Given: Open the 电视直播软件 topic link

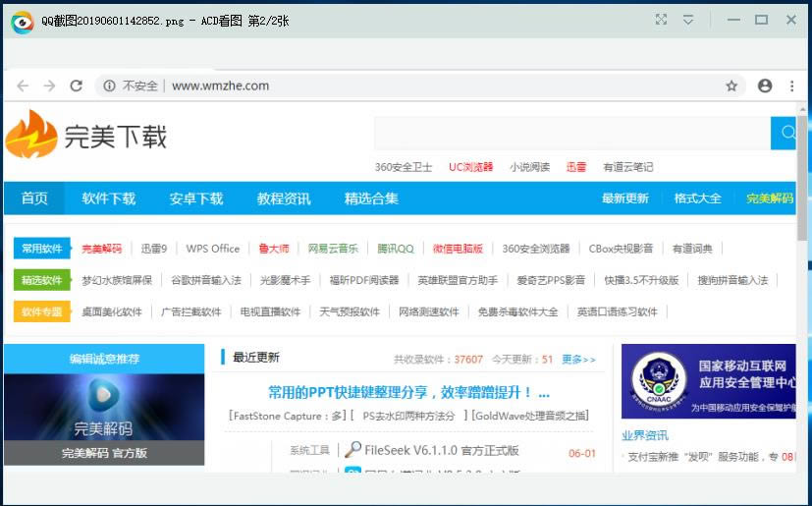Looking at the screenshot, I should click(270, 311).
